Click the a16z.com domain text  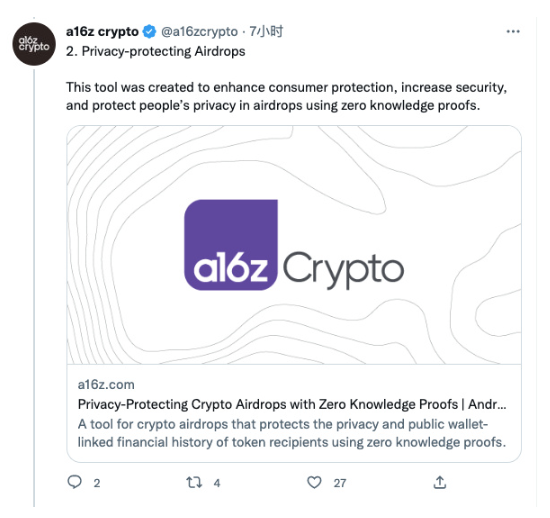[106, 385]
